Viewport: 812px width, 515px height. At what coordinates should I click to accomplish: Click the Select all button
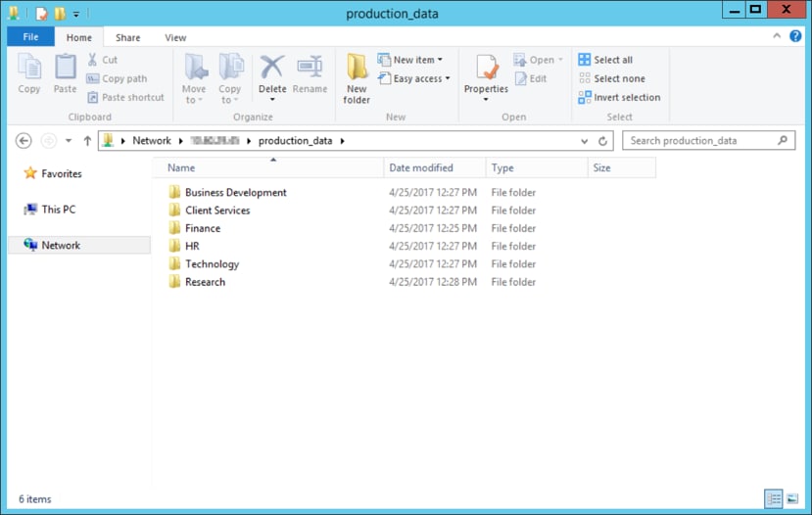point(605,60)
